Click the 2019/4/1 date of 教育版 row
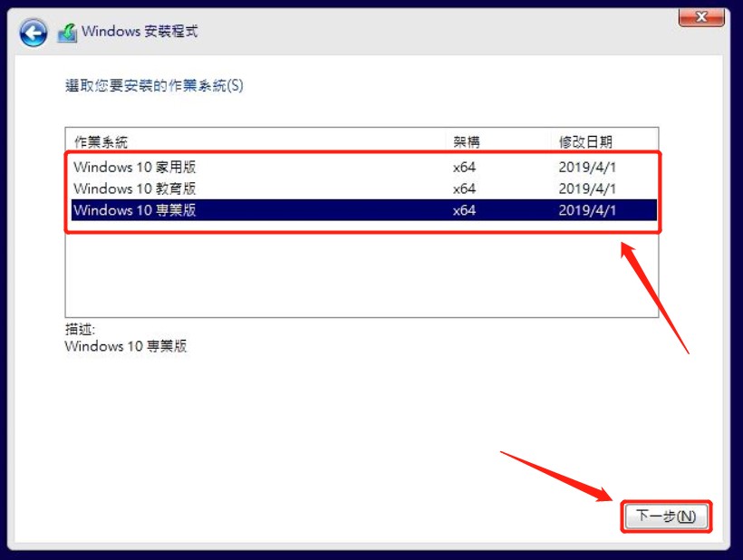The image size is (743, 560). coord(587,188)
